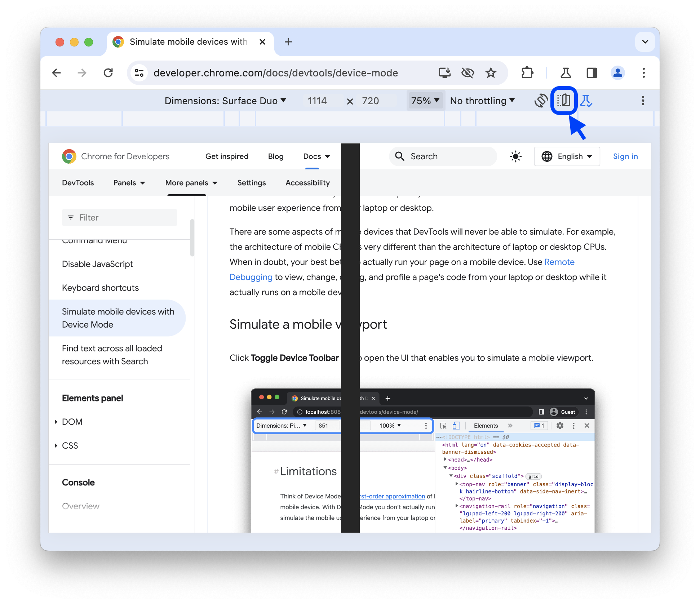Click the dock side toggle icon

[x=564, y=101]
